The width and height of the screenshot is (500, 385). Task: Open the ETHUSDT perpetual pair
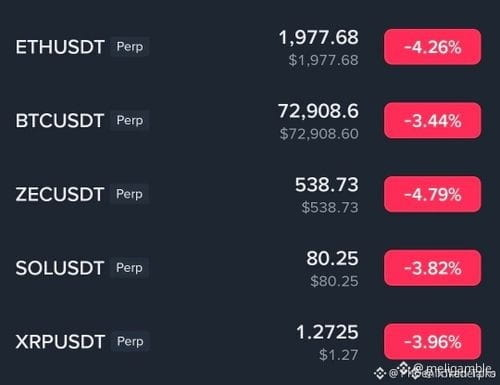tap(248, 47)
